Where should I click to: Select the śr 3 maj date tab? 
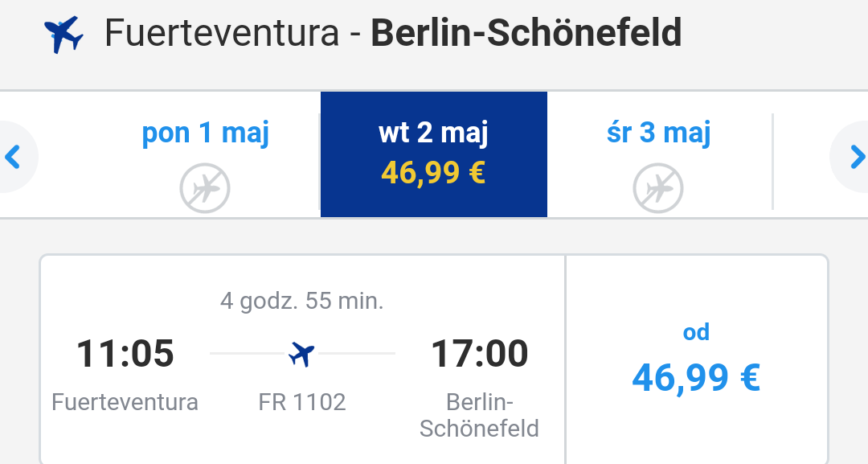(x=659, y=154)
